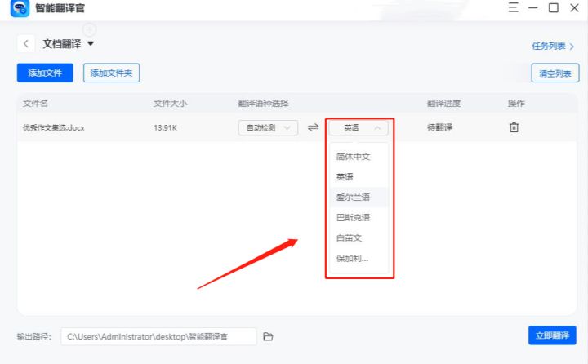This screenshot has height=364, width=588.
Task: Open the 任务列表 link
Action: click(554, 47)
